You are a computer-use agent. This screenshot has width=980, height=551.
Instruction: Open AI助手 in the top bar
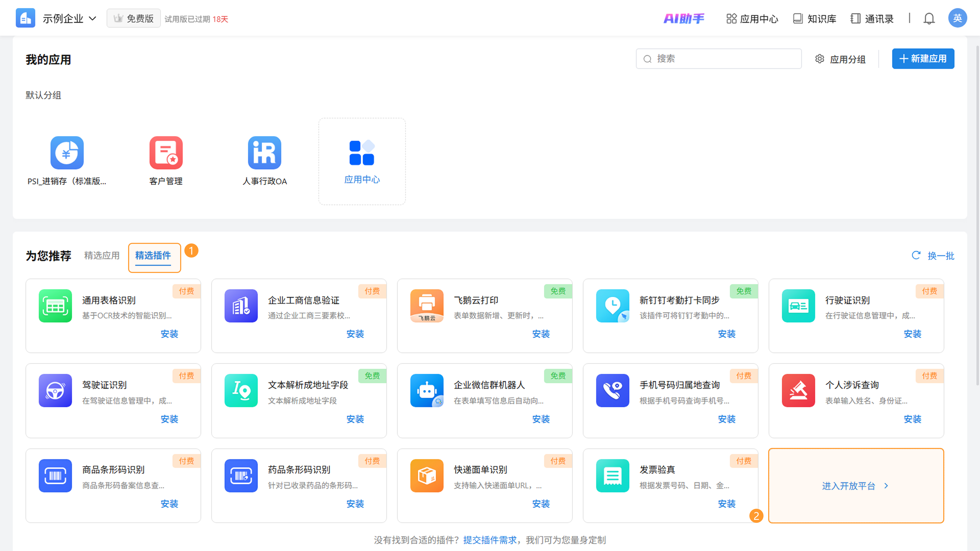684,18
